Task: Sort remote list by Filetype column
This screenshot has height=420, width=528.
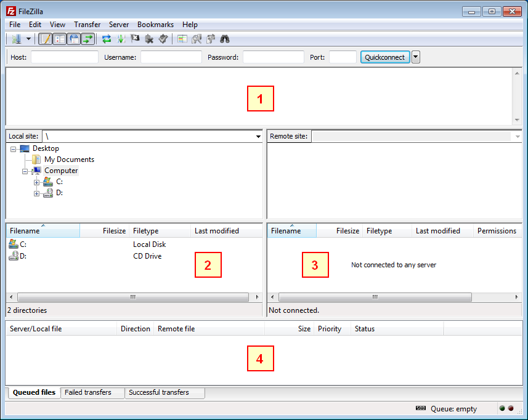Action: pos(387,231)
